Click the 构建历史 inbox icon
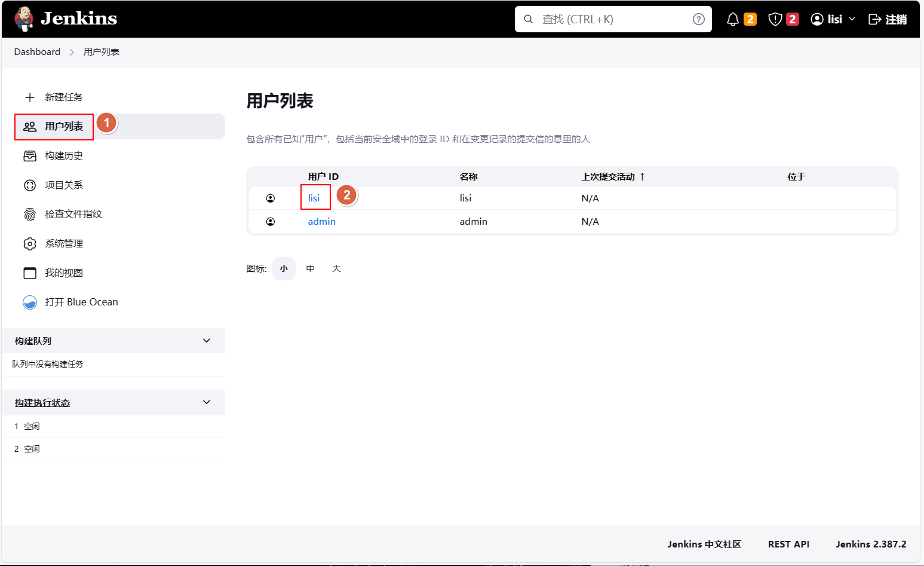This screenshot has width=924, height=566. pos(30,156)
